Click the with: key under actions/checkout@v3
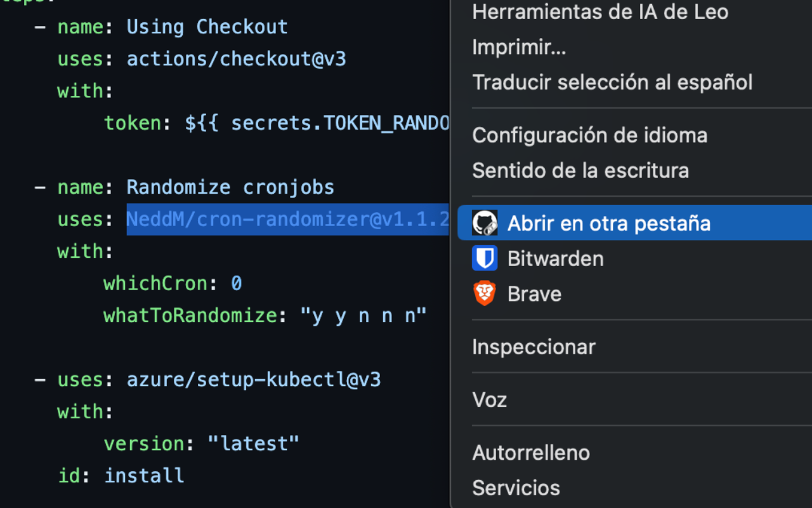812x508 pixels. pyautogui.click(x=85, y=91)
